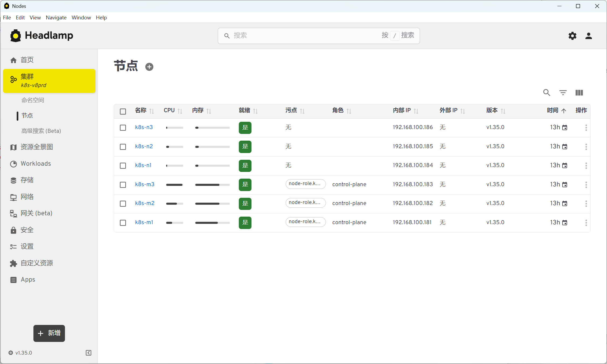607x364 pixels.
Task: Open settings gear icon in header
Action: pos(572,36)
